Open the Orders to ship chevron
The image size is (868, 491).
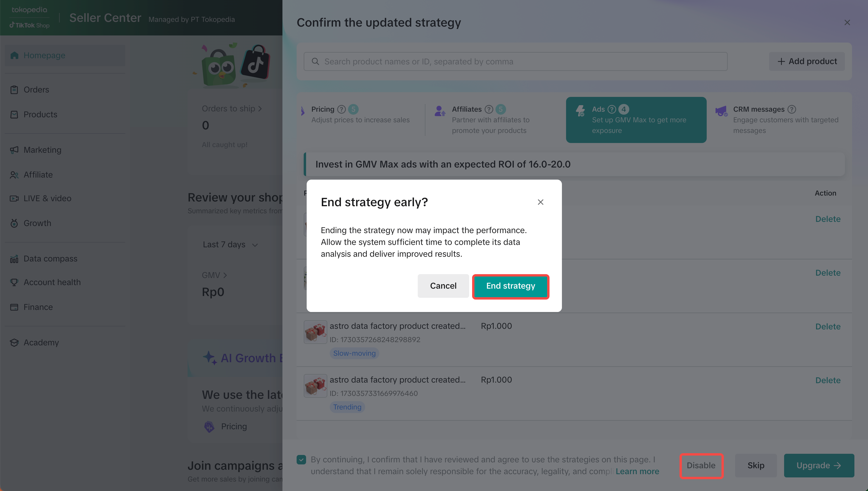(x=260, y=109)
